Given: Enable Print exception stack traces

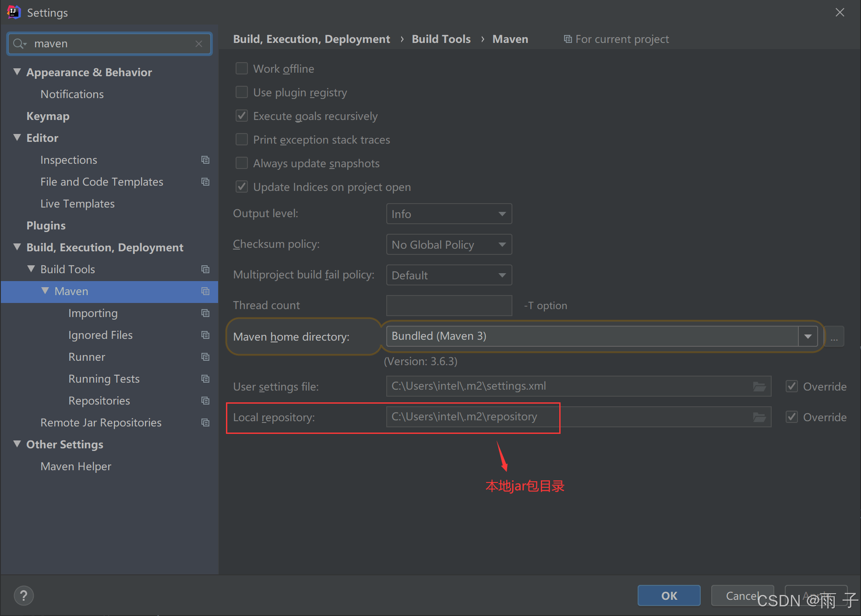Looking at the screenshot, I should (242, 140).
